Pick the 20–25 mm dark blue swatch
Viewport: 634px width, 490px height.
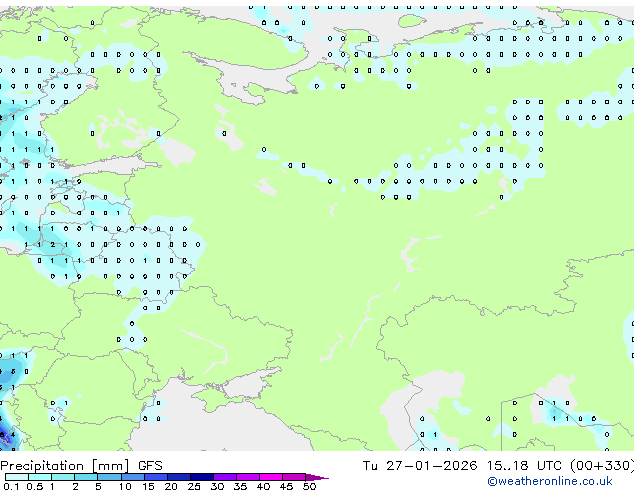pos(179,477)
